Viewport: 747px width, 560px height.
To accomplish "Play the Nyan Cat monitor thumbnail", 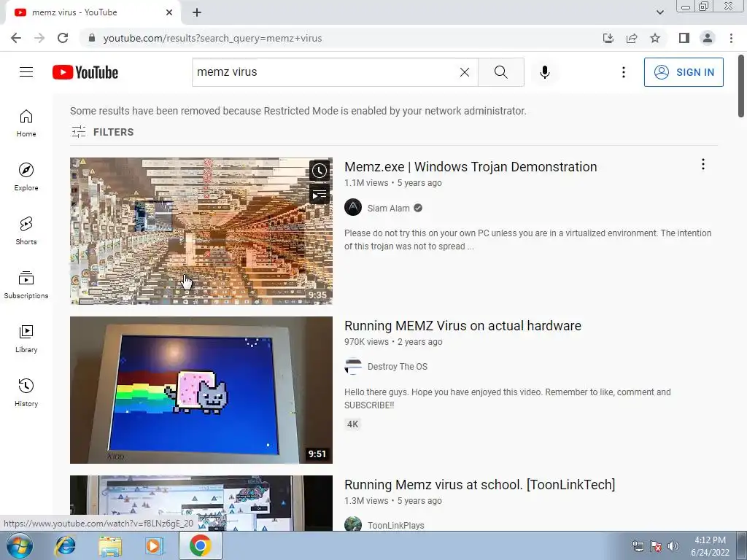I will coord(201,390).
